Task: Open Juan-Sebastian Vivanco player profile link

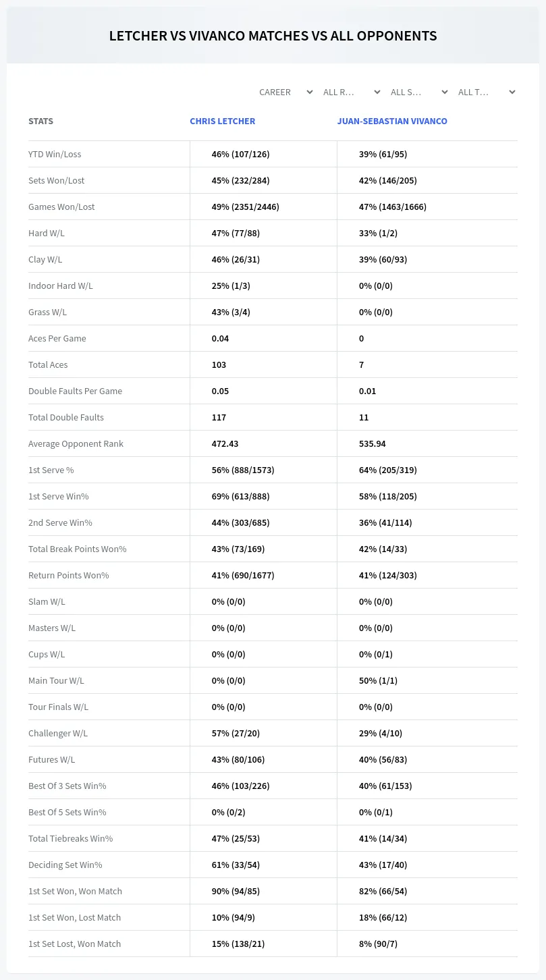Action: click(x=392, y=121)
